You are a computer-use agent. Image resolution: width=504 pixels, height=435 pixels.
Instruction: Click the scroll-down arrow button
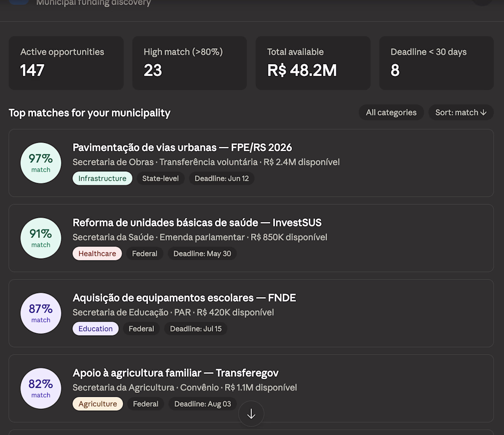251,414
